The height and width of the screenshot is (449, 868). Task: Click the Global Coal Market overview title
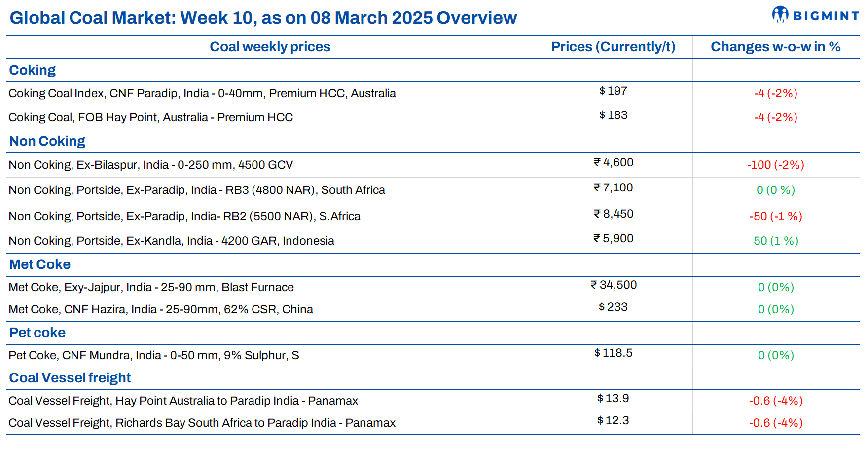pyautogui.click(x=263, y=18)
